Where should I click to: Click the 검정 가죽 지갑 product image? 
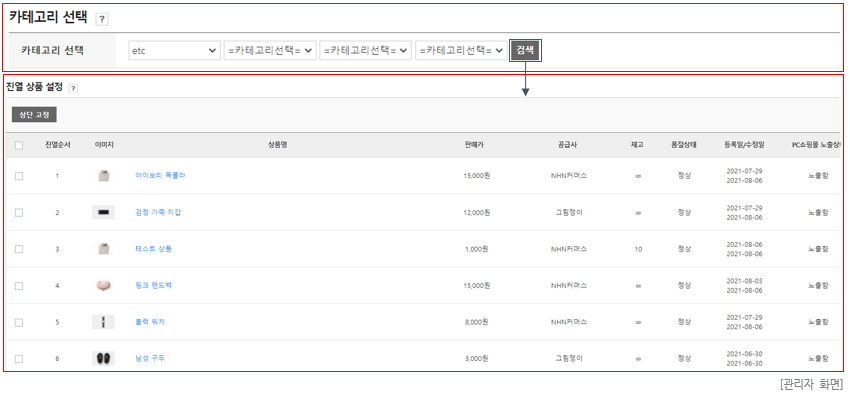pyautogui.click(x=104, y=213)
